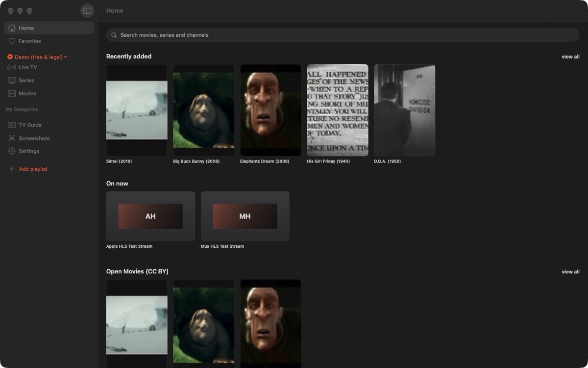Click the Big Buck Bunny (2008) title text
588x368 pixels.
(196, 161)
